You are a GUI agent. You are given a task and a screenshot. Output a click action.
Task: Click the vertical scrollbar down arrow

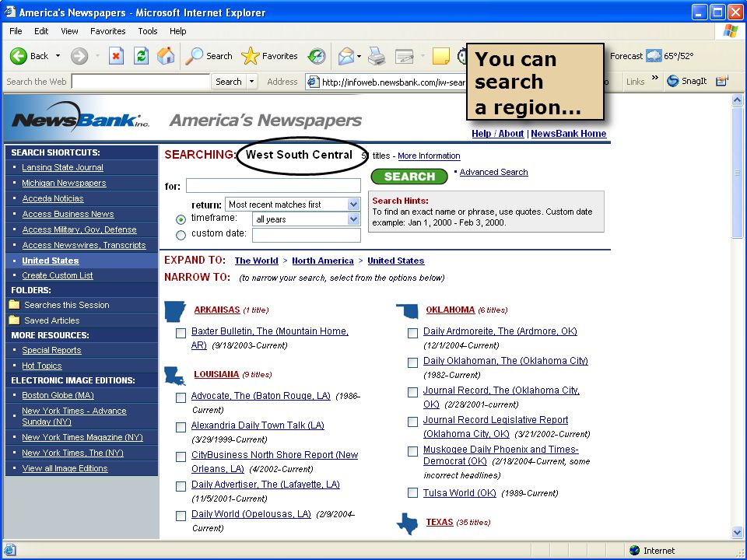(x=737, y=532)
